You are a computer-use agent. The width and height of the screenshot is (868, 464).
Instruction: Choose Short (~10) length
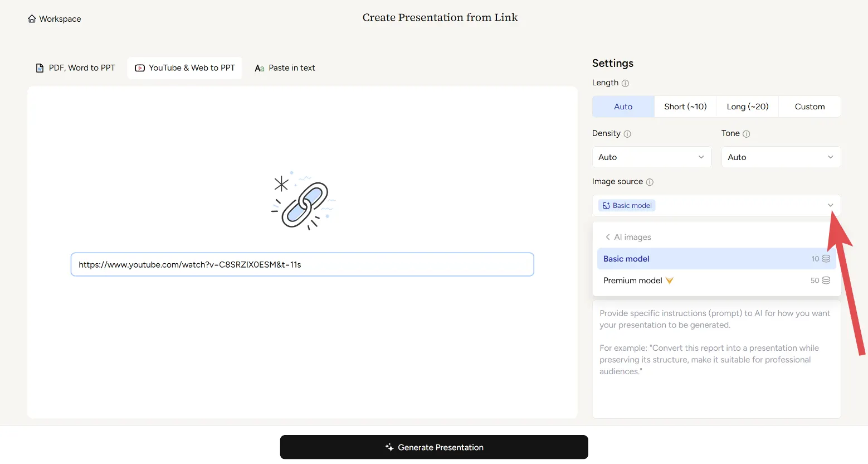click(x=685, y=107)
